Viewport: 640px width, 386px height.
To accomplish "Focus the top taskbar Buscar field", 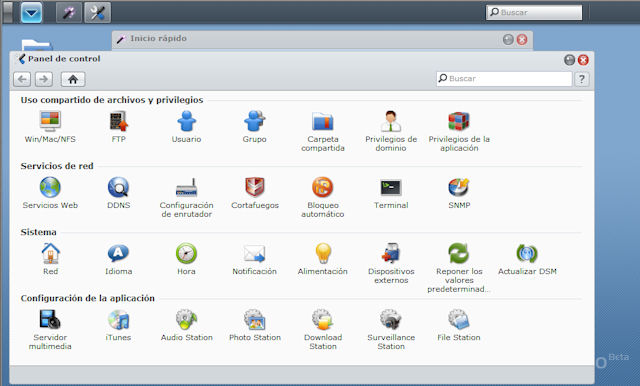I will point(534,12).
